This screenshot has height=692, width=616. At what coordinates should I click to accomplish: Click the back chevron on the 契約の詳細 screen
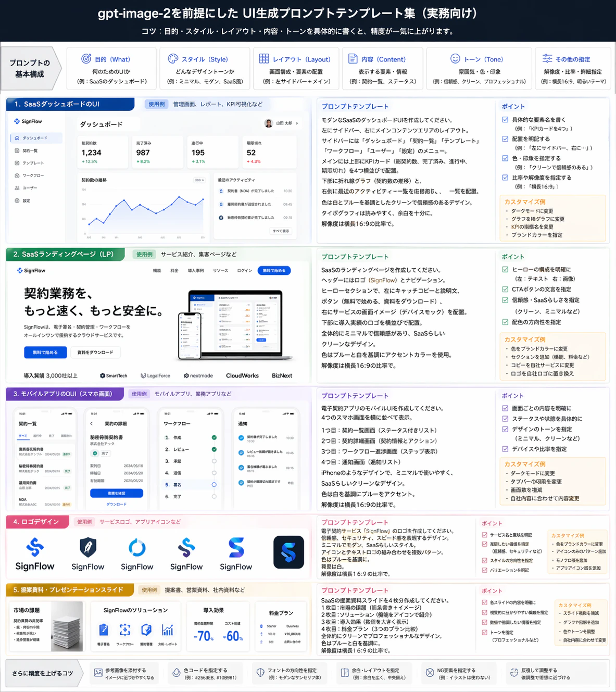[x=91, y=424]
